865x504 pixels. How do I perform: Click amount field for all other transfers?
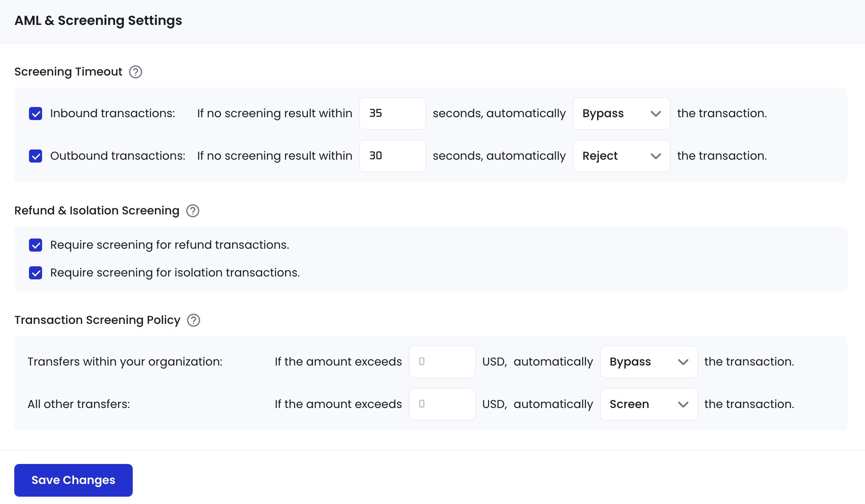(442, 404)
